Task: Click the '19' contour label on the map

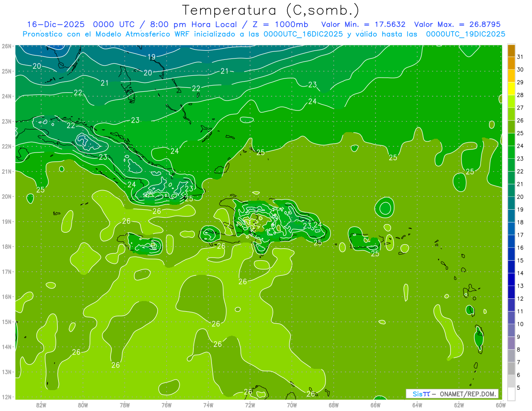Action: 152,57
